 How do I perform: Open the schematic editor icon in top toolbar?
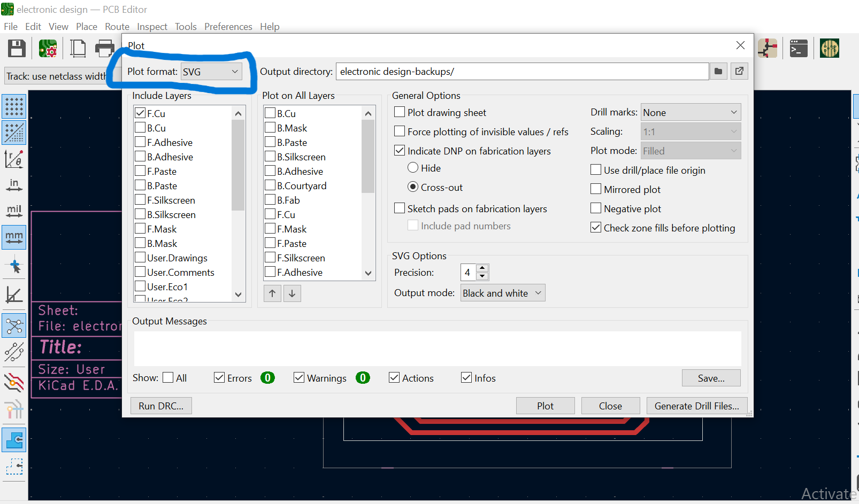(768, 49)
